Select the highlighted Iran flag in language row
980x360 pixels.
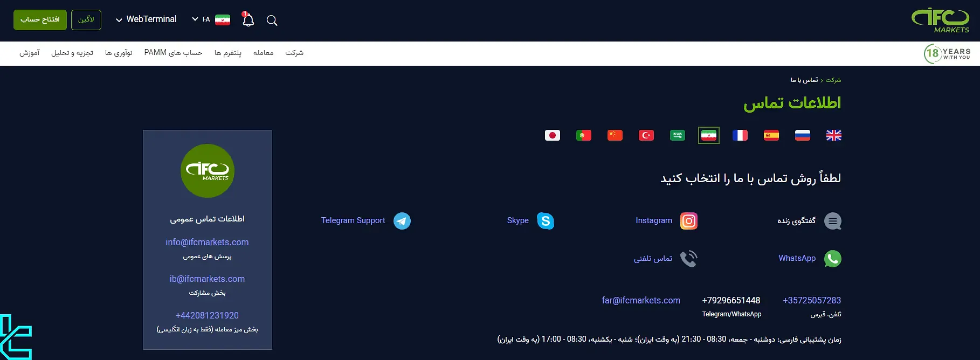[x=709, y=135]
